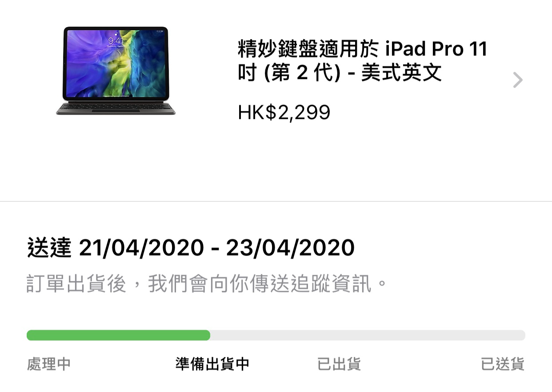Select the 已出貨 status step

pyautogui.click(x=339, y=364)
